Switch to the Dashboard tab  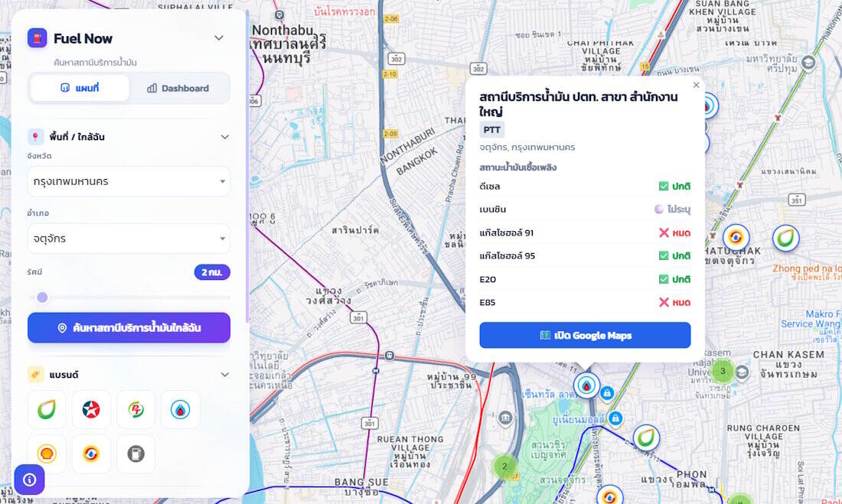click(x=178, y=88)
